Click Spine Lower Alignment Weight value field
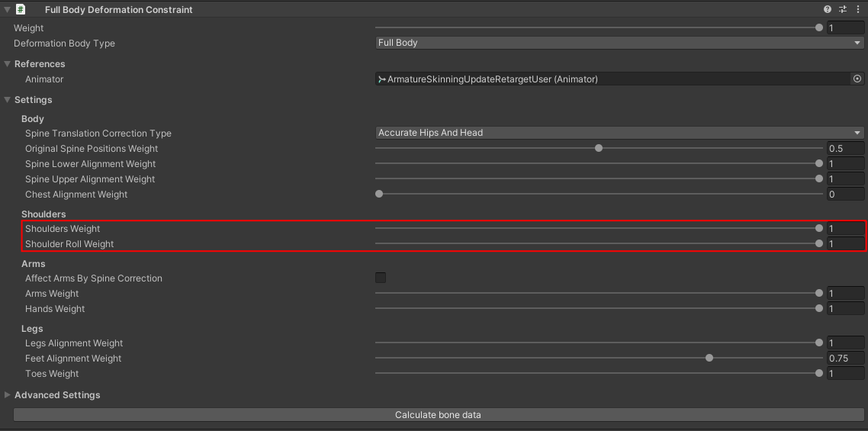Viewport: 868px width, 431px height. (845, 163)
